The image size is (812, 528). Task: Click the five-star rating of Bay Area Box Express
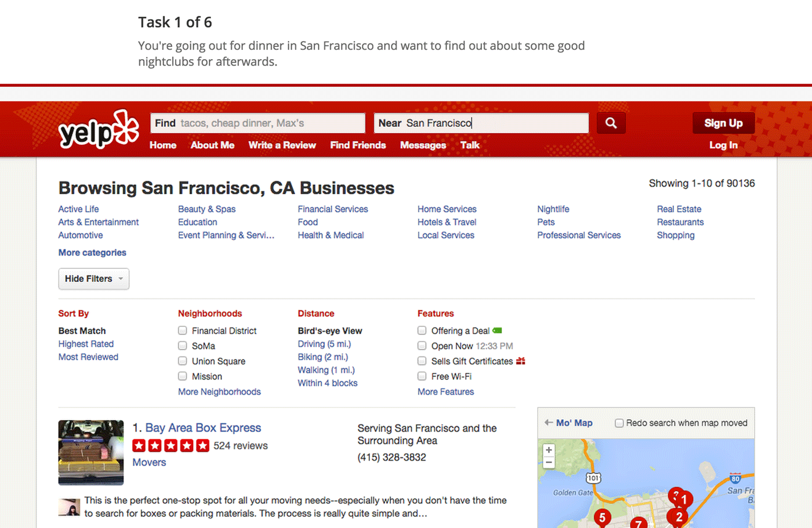(171, 446)
